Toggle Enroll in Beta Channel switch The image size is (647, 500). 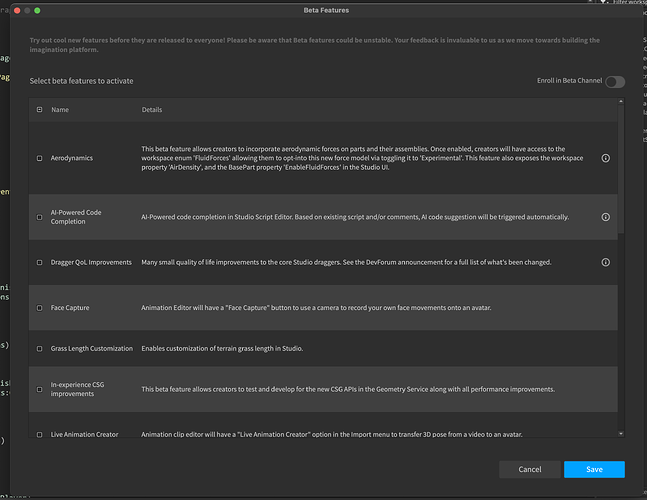[614, 81]
